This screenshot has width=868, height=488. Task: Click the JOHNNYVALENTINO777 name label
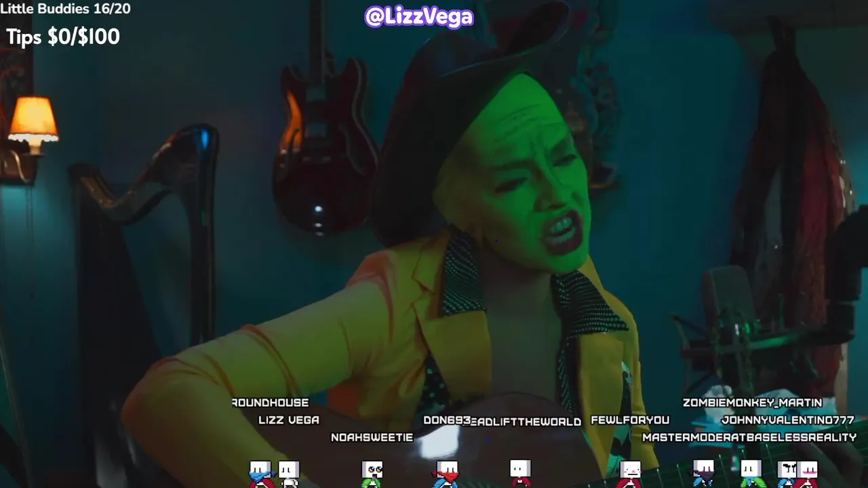pos(788,420)
